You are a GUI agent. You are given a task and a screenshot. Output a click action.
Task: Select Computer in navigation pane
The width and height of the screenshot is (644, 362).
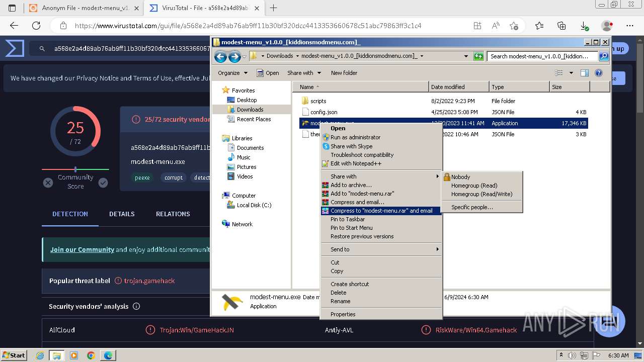(244, 196)
